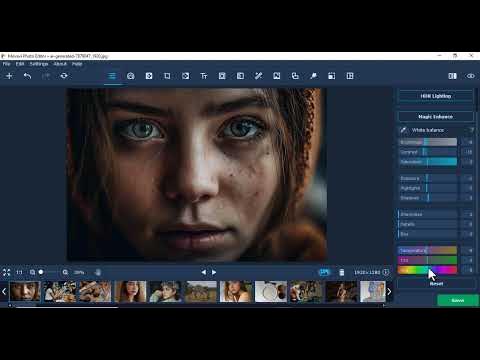Image resolution: width=480 pixels, height=360 pixels.
Task: Select the sixth filmstrip thumbnail landscape
Action: [x=201, y=291]
